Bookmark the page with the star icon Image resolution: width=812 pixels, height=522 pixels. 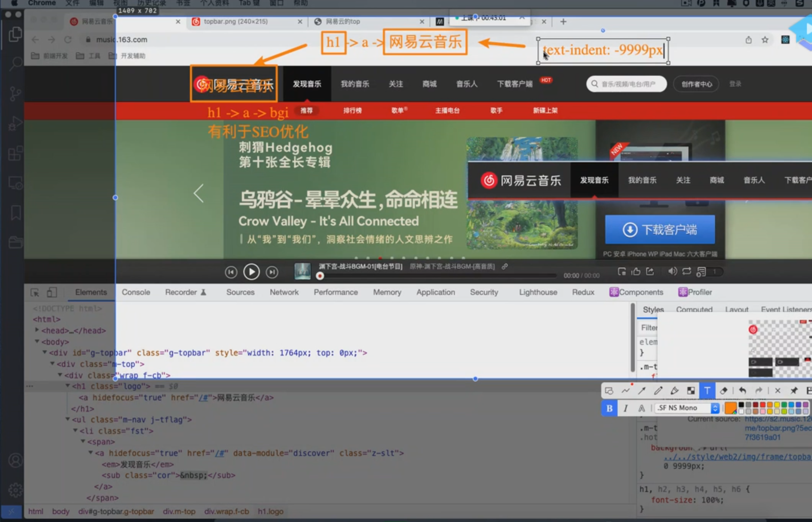(x=765, y=40)
